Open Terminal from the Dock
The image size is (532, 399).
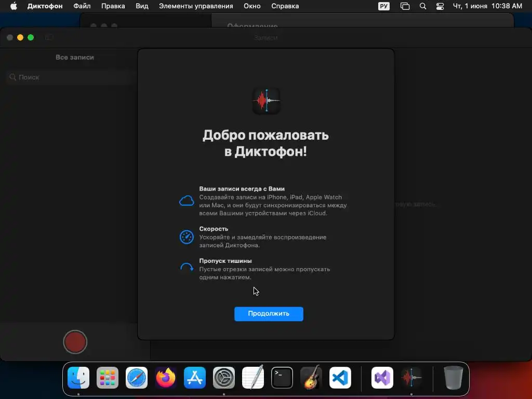(282, 378)
